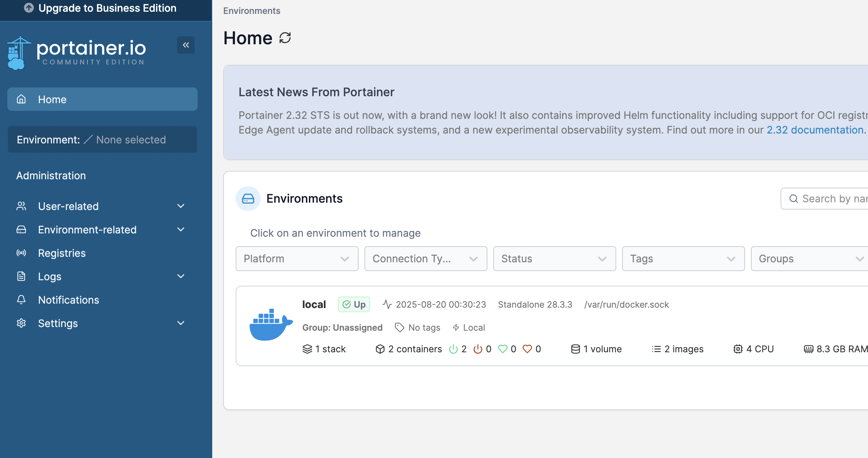Click the CPU chip icon

click(x=738, y=349)
